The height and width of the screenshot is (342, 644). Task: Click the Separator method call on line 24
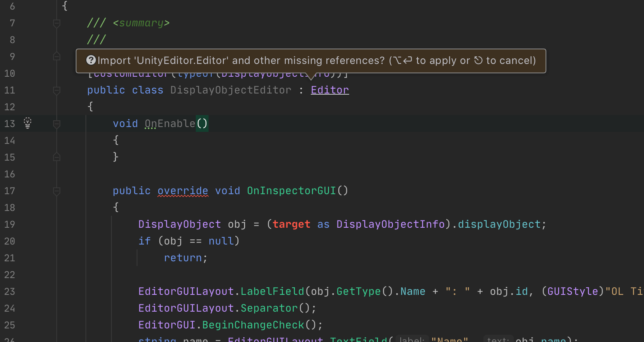click(x=269, y=308)
